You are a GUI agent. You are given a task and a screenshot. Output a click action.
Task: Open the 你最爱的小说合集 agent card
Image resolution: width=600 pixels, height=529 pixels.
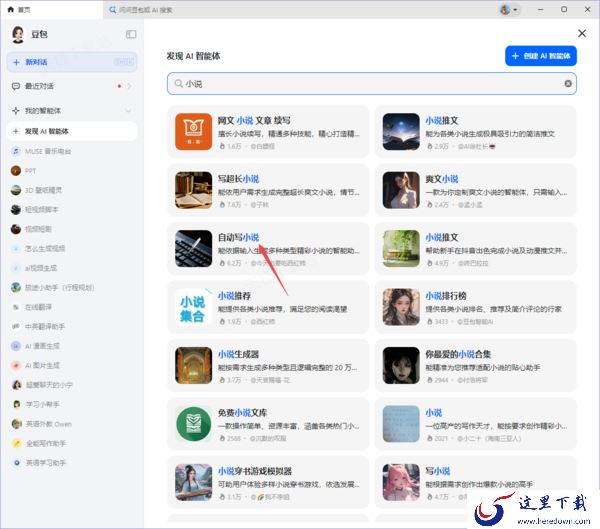click(476, 366)
